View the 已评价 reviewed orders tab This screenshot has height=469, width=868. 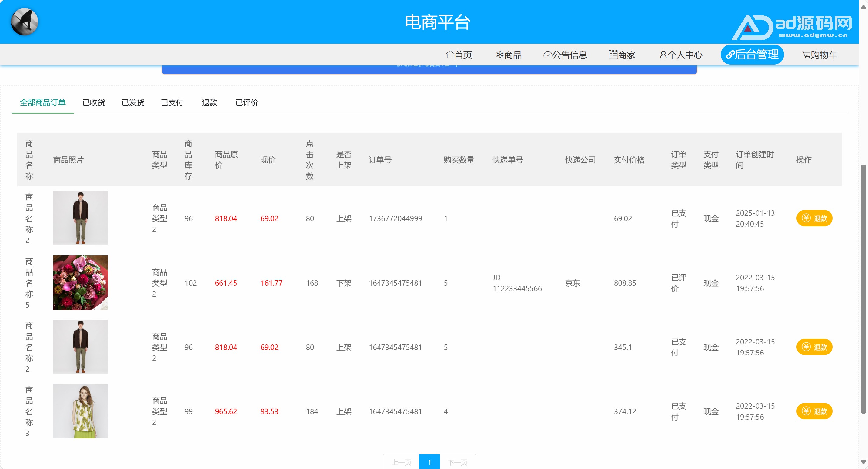247,102
